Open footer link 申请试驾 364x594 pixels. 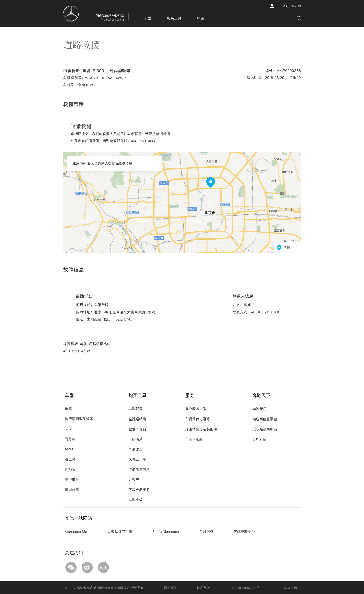[135, 449]
